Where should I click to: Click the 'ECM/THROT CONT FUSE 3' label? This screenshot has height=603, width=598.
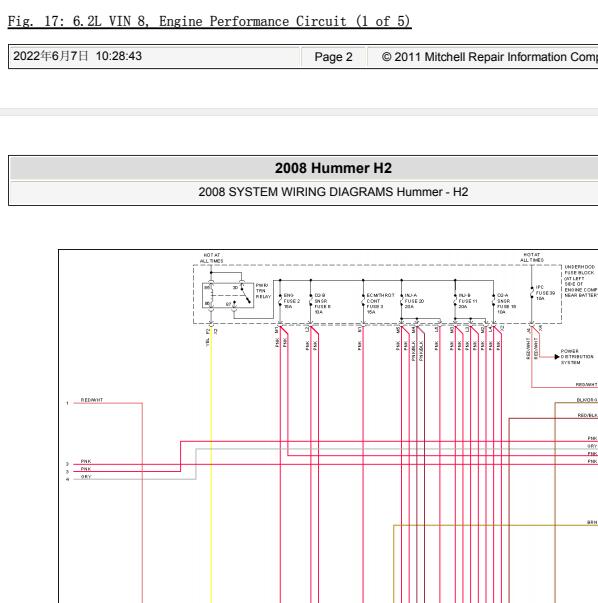pos(380,303)
